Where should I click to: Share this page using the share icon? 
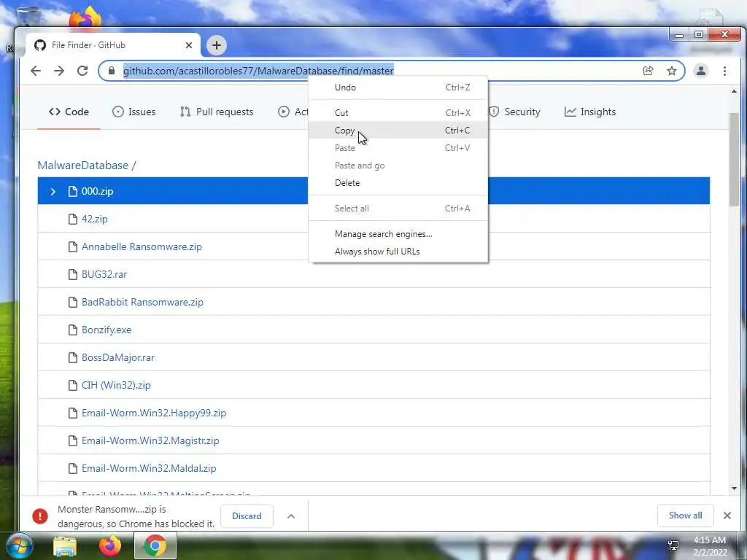[x=648, y=71]
